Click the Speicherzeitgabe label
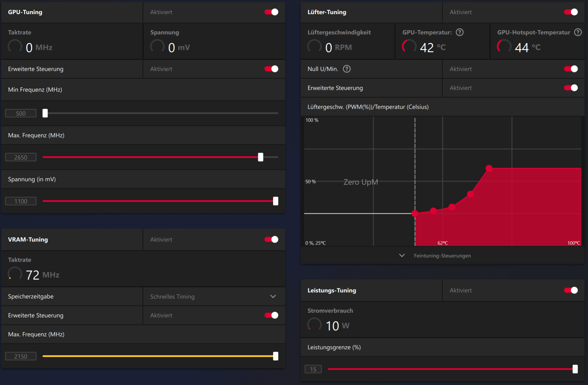The image size is (588, 385). pyautogui.click(x=31, y=296)
